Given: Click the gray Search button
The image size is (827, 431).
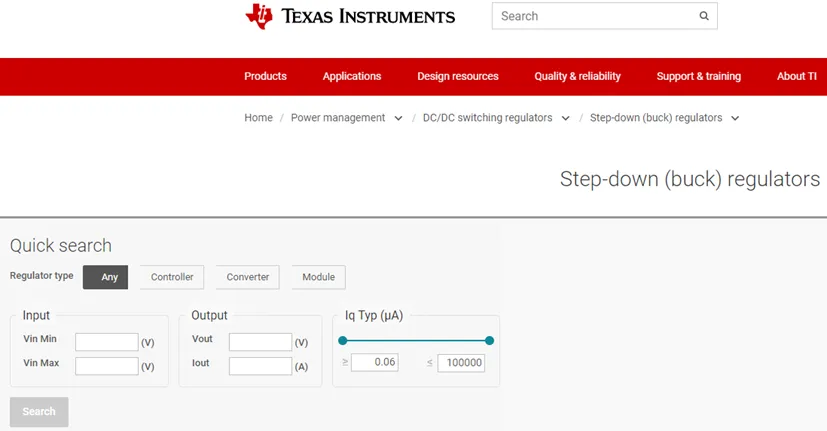Looking at the screenshot, I should pos(39,411).
